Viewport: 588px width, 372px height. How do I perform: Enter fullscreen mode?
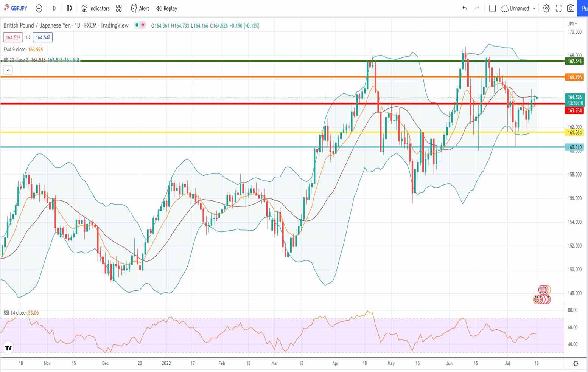point(558,8)
